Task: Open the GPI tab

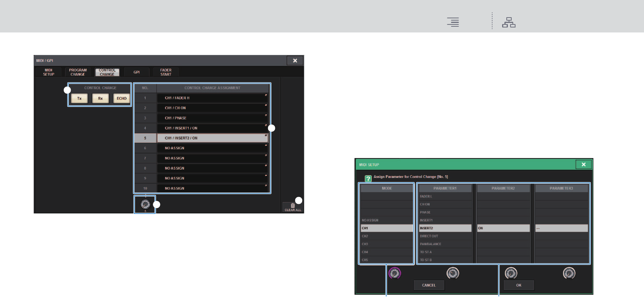Action: 137,72
